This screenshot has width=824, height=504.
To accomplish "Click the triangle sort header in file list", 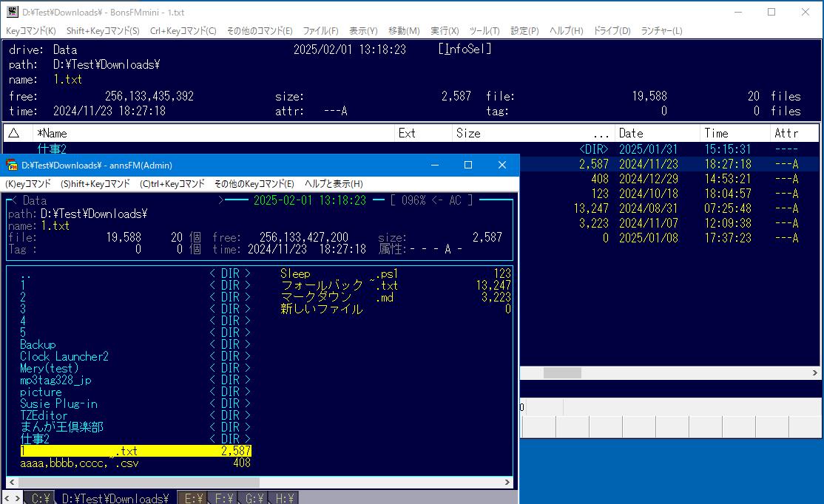I will (13, 133).
